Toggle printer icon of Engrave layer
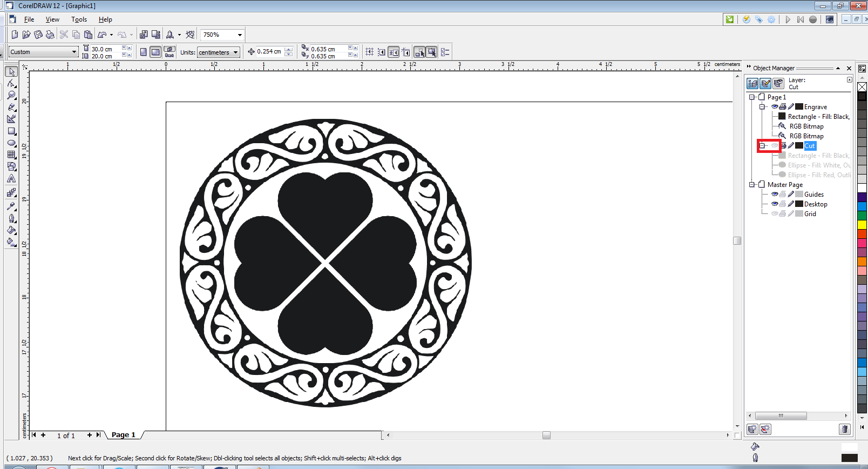The width and height of the screenshot is (868, 469). (783, 107)
